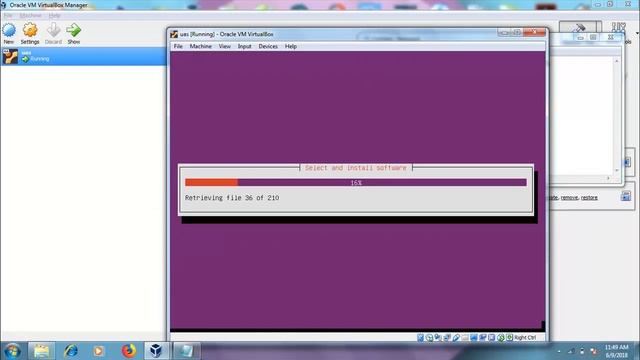Click the display status icon
The image size is (640, 360).
[473, 338]
